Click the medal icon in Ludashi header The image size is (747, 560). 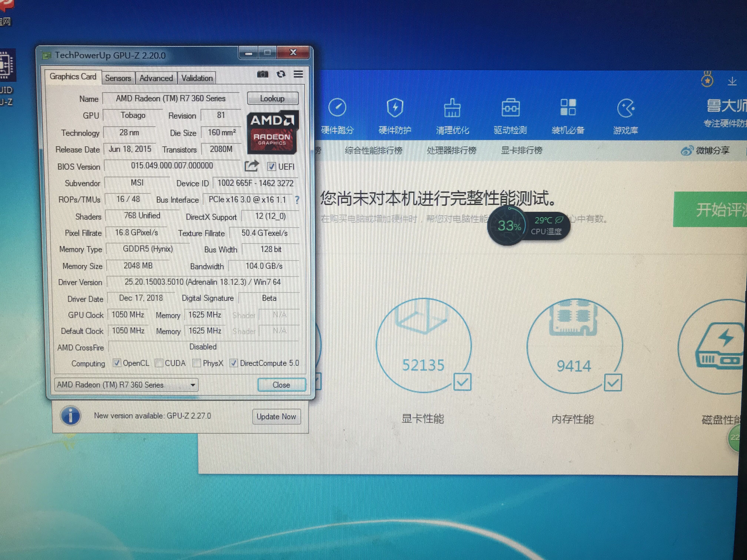click(x=707, y=80)
